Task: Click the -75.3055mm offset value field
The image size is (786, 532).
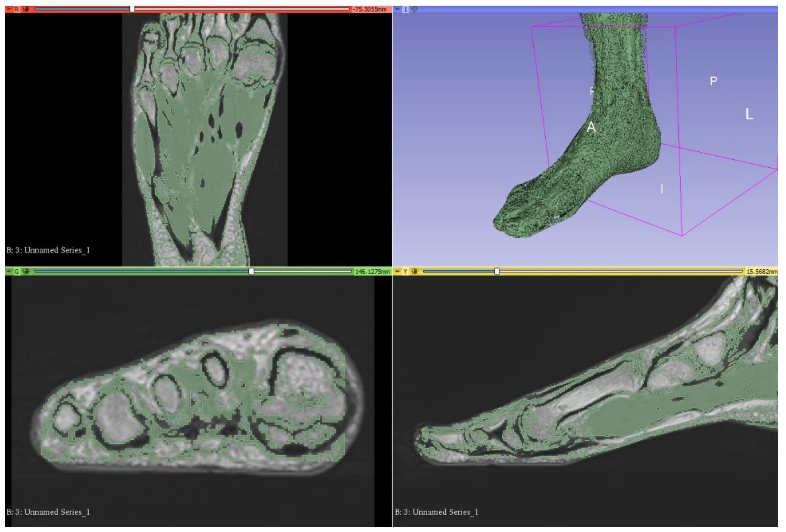Action: 370,9
